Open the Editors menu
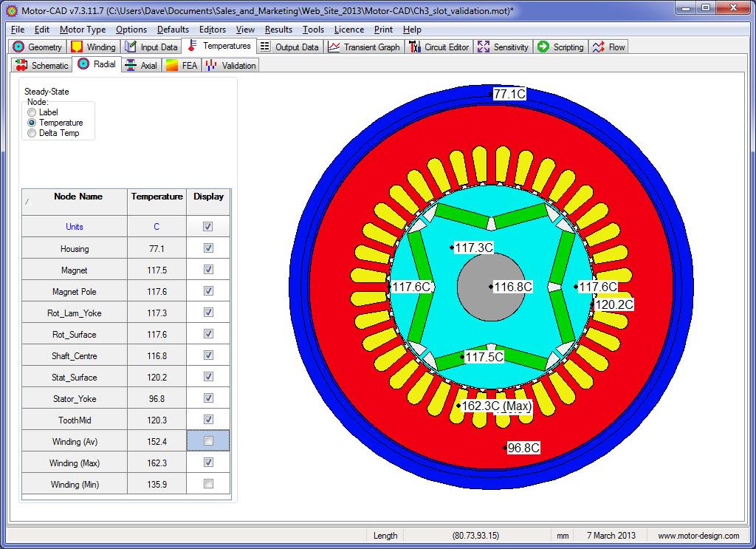This screenshot has height=549, width=756. (x=212, y=30)
